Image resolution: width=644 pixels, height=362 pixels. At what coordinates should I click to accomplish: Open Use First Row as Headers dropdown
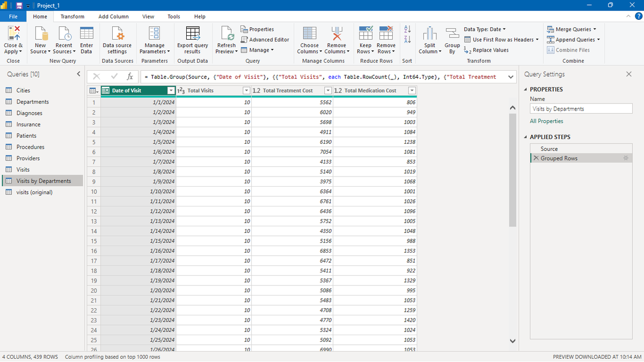point(501,40)
